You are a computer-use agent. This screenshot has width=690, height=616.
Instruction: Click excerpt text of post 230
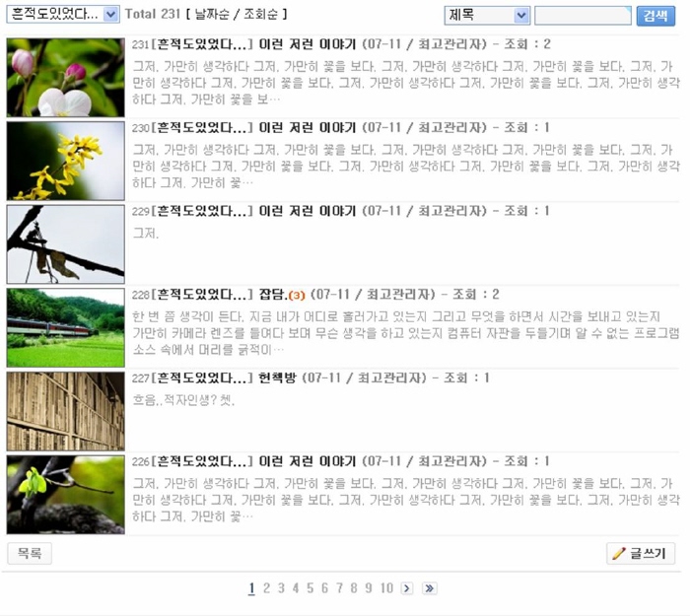[406, 167]
